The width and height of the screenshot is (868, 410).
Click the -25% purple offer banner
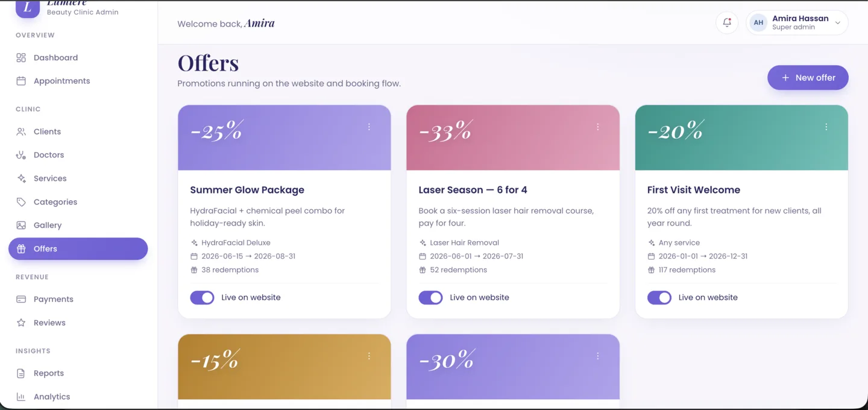coord(285,138)
